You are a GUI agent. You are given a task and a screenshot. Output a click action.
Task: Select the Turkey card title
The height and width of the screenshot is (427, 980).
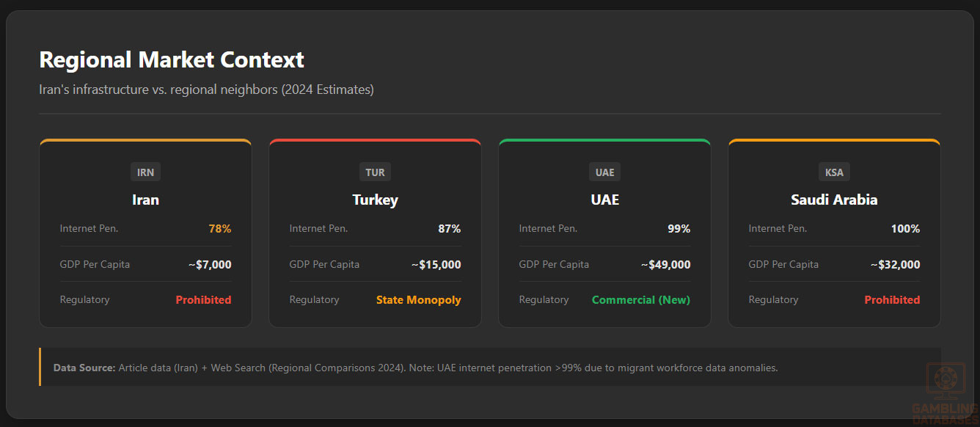tap(375, 200)
